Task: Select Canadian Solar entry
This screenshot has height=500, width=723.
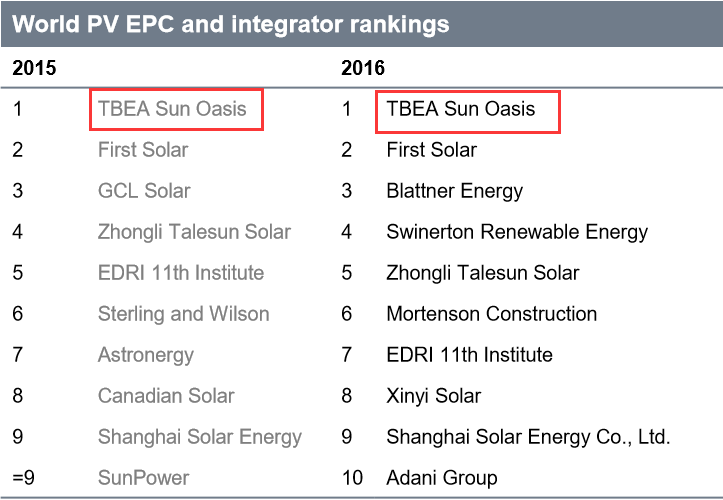Action: coord(166,396)
